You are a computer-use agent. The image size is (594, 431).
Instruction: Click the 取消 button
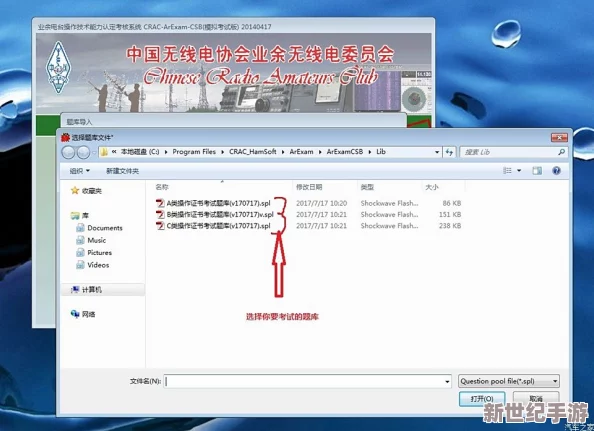pos(536,398)
